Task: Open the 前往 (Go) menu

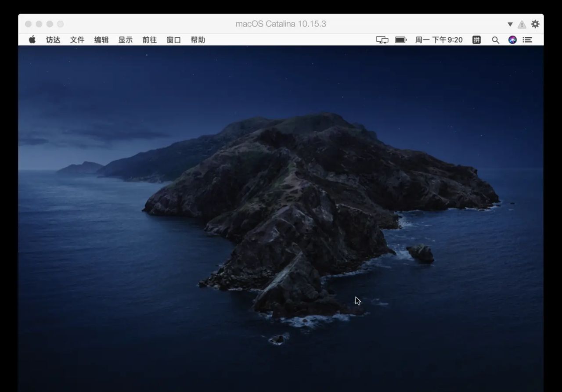Action: 149,40
